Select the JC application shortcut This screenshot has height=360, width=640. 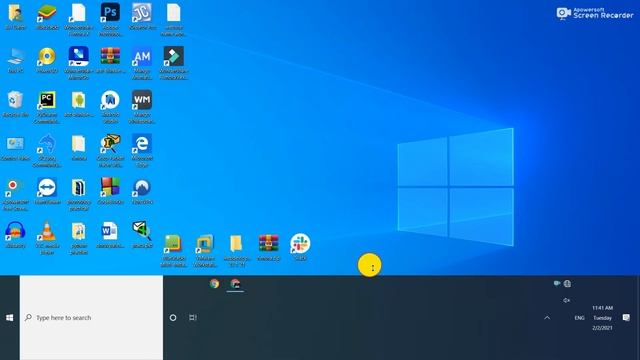(x=142, y=16)
